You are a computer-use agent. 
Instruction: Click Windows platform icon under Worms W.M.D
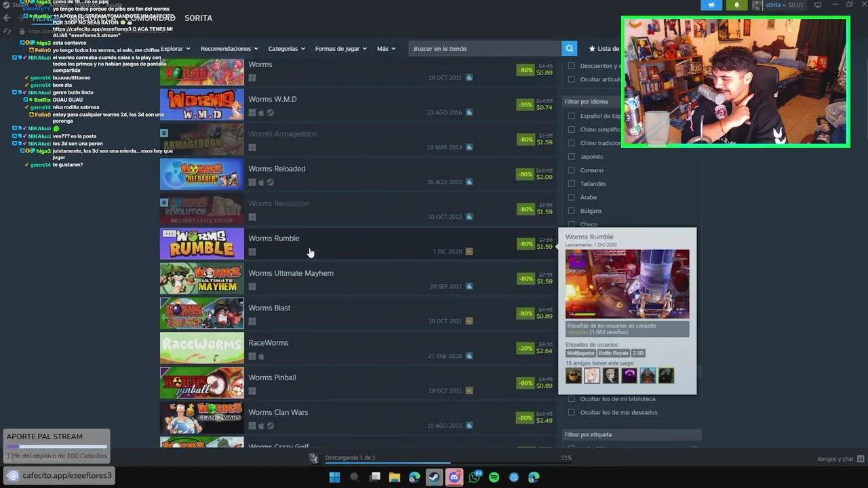[x=252, y=113]
